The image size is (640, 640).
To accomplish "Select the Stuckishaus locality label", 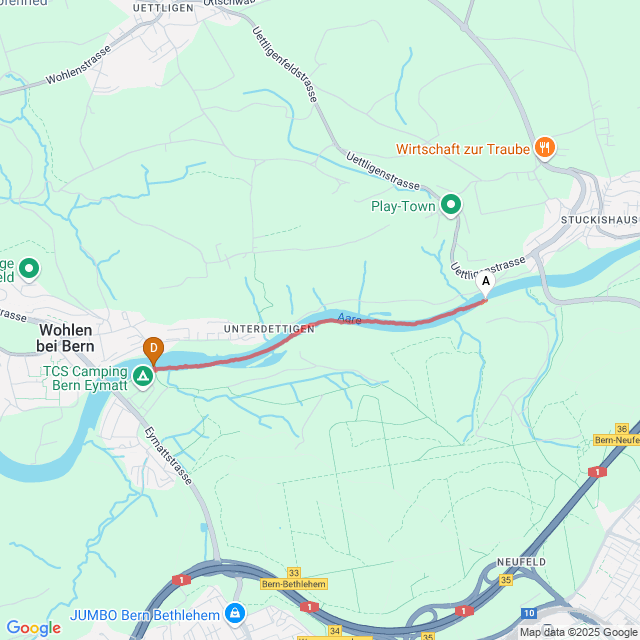I will tap(600, 220).
